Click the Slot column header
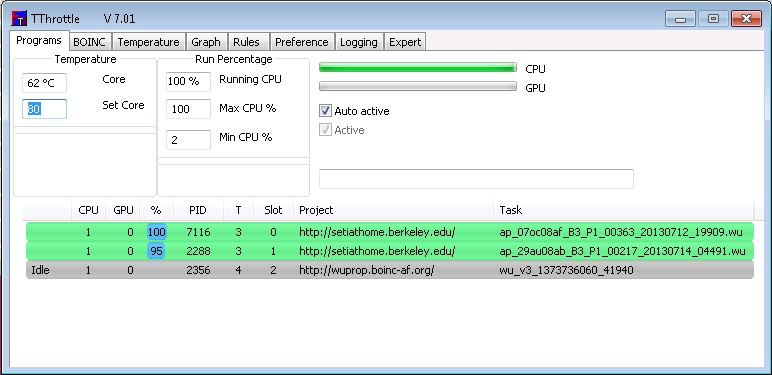This screenshot has width=772, height=375. click(273, 210)
